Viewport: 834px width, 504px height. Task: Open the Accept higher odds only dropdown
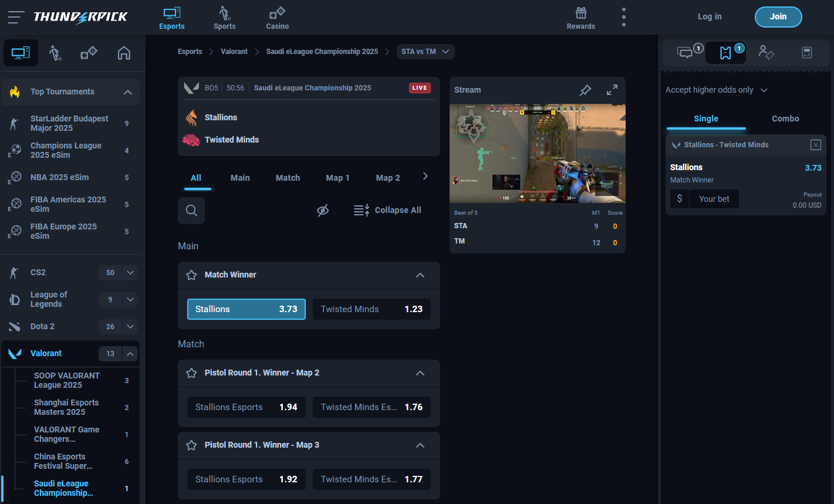(x=716, y=90)
